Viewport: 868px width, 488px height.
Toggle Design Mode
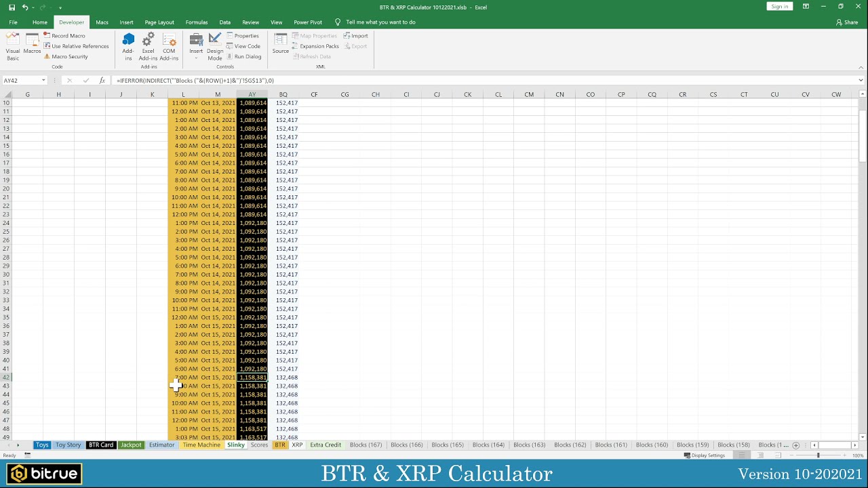coord(215,47)
